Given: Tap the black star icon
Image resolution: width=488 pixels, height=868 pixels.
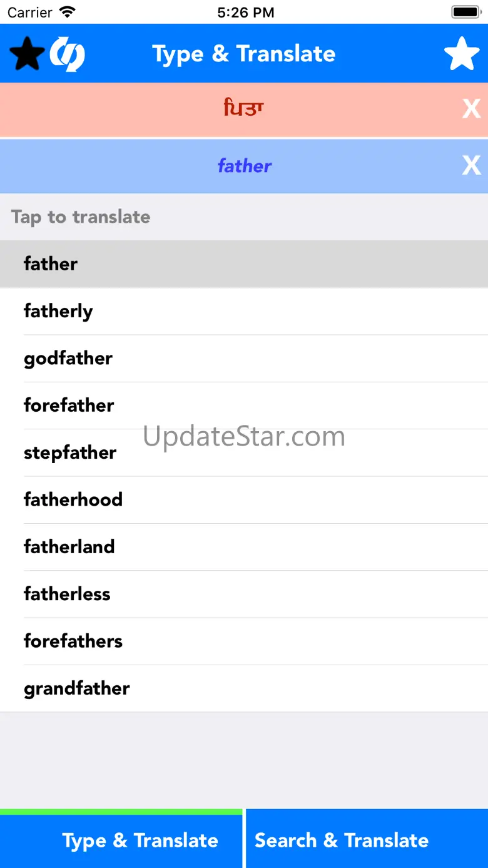Looking at the screenshot, I should coord(26,54).
